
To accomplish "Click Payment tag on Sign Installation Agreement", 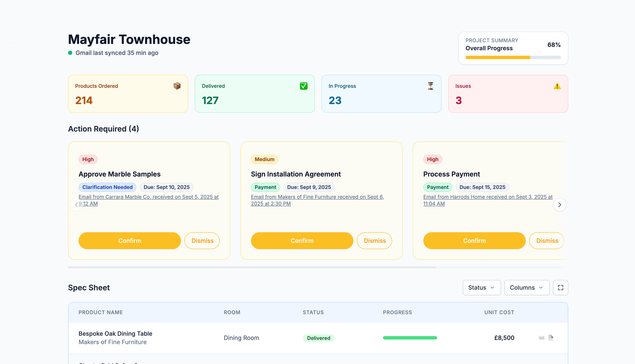I will pos(265,187).
